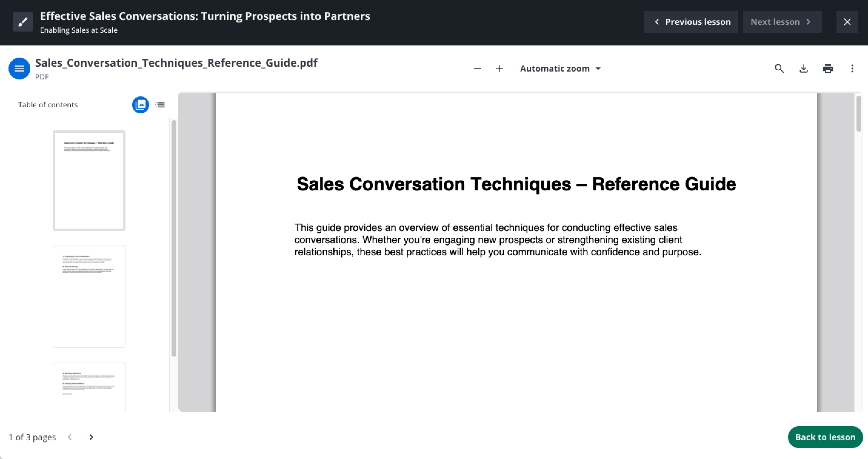Open the three-dot more options menu
The height and width of the screenshot is (459, 868).
point(852,69)
